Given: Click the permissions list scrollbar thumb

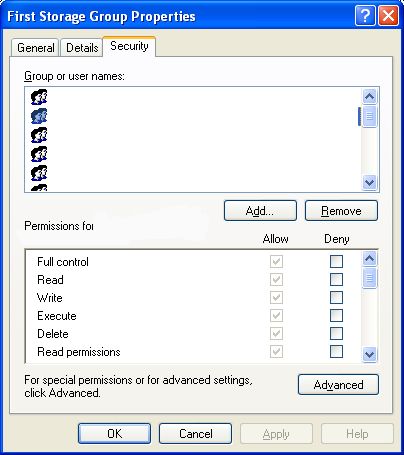Looking at the screenshot, I should click(369, 277).
